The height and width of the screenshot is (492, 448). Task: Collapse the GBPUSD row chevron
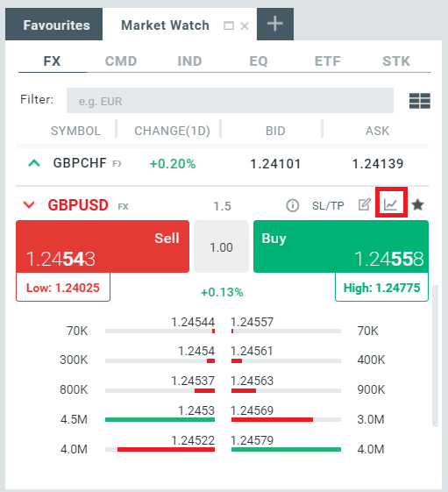tap(29, 205)
